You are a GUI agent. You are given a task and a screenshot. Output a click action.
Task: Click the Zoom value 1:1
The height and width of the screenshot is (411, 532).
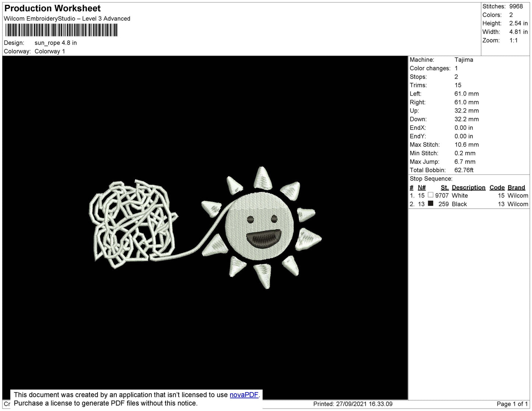[x=514, y=40]
